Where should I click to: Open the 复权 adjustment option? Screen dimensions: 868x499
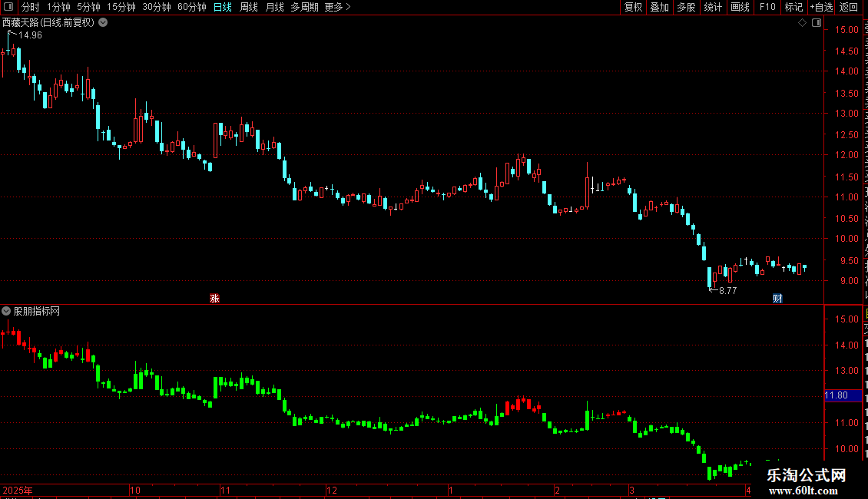pos(633,7)
